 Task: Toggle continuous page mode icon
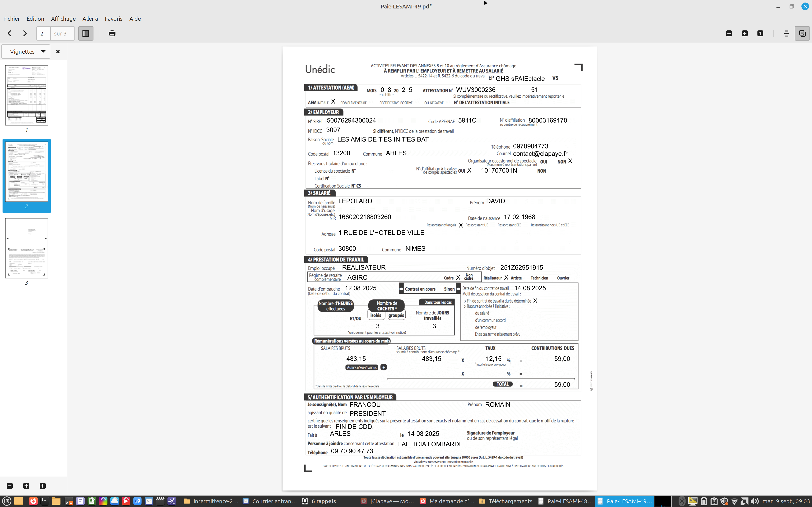tap(786, 33)
